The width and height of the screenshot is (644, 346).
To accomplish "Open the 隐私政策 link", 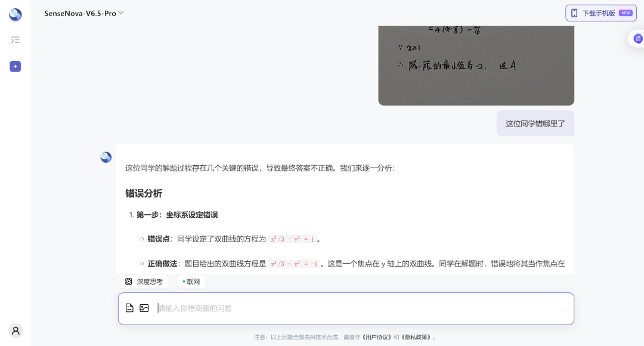I will point(416,337).
